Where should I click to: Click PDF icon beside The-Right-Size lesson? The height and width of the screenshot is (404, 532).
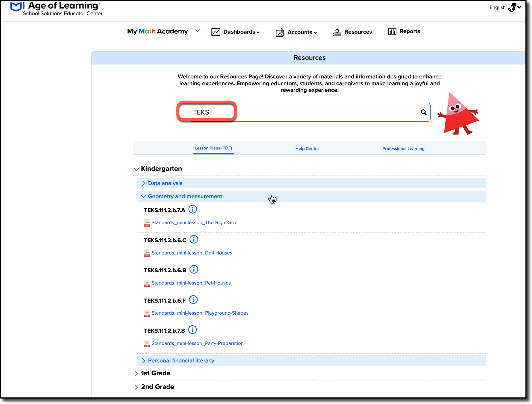[x=147, y=223]
